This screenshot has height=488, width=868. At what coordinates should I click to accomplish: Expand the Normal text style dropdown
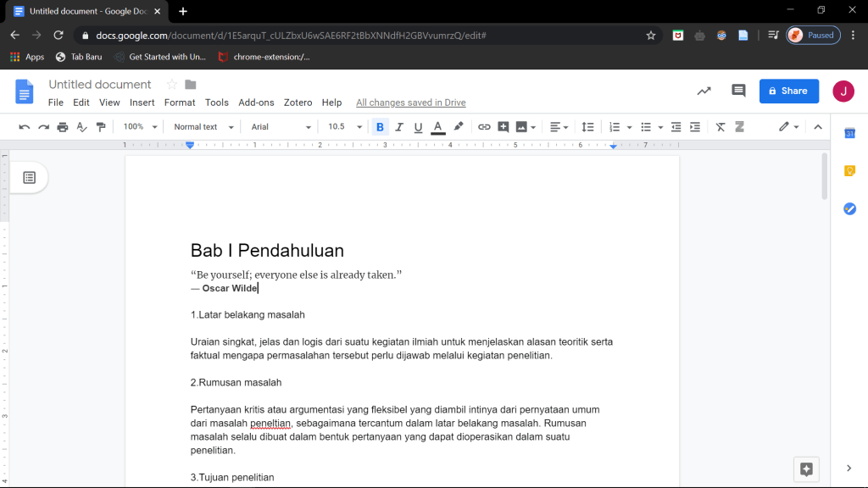pyautogui.click(x=202, y=127)
